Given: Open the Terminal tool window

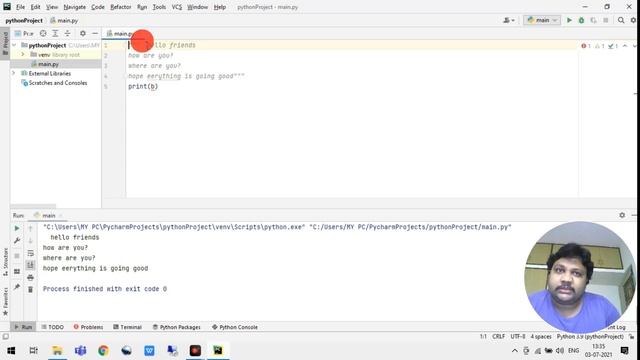Looking at the screenshot, I should point(127,327).
